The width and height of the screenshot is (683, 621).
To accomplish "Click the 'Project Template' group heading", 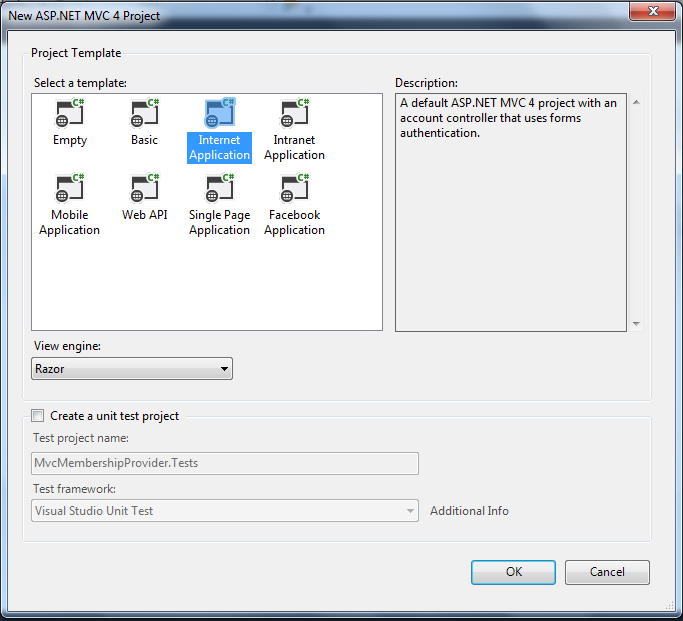I will coord(76,53).
